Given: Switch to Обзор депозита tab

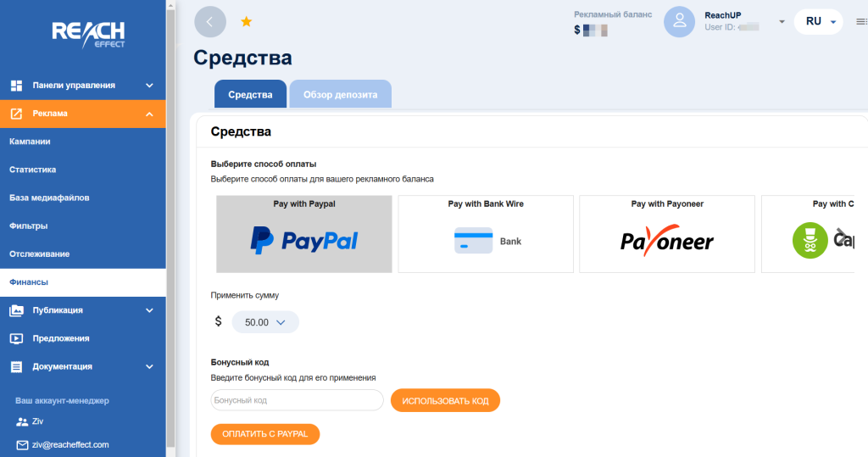Looking at the screenshot, I should tap(341, 94).
